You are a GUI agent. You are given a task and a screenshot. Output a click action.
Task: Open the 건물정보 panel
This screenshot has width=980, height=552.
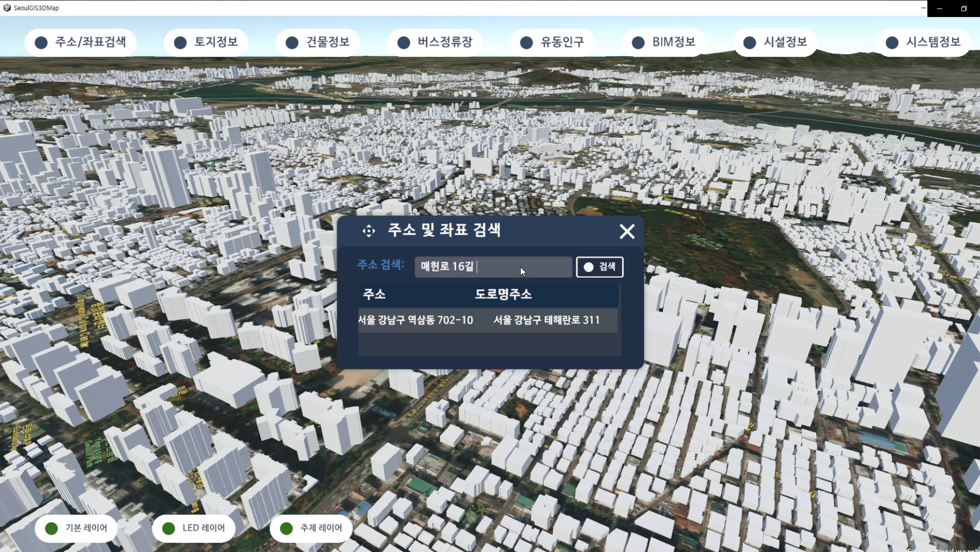317,43
